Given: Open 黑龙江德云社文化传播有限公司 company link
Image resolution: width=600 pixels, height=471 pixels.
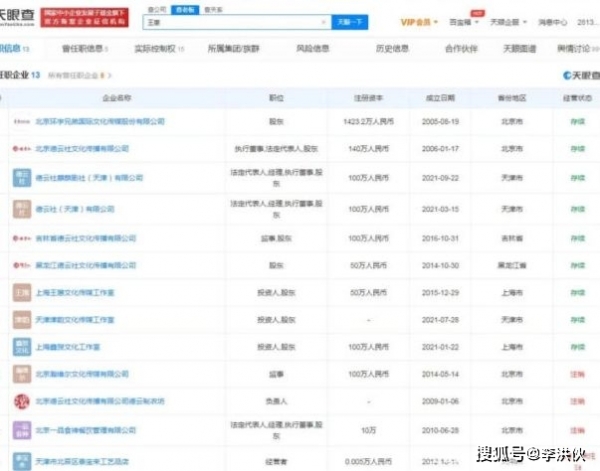Looking at the screenshot, I should [86, 265].
